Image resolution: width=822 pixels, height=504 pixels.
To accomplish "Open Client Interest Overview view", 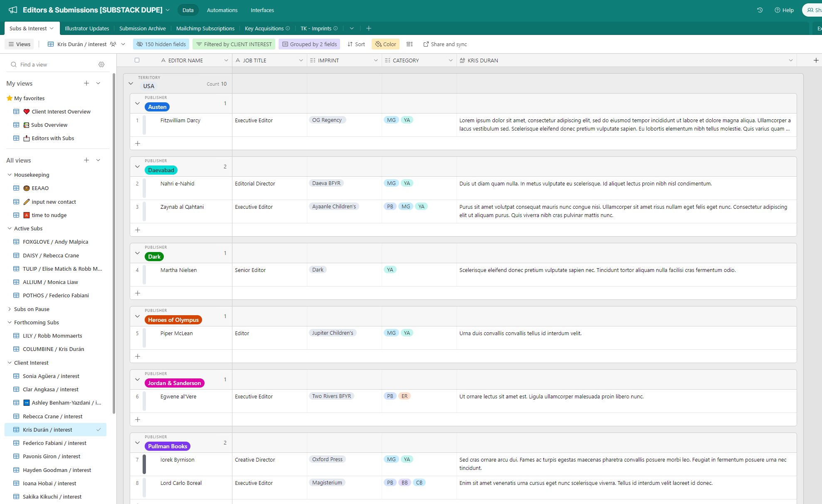I will (x=57, y=111).
